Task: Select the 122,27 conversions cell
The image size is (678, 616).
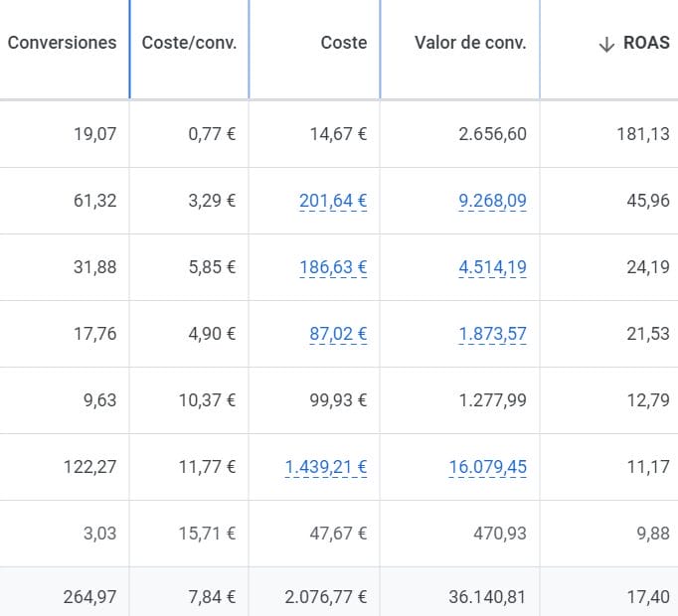Action: pos(89,467)
